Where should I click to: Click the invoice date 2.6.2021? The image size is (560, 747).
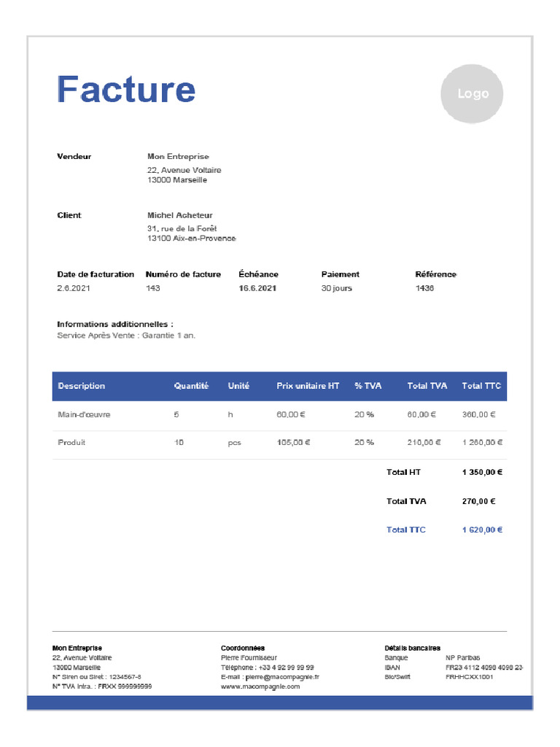click(x=74, y=288)
